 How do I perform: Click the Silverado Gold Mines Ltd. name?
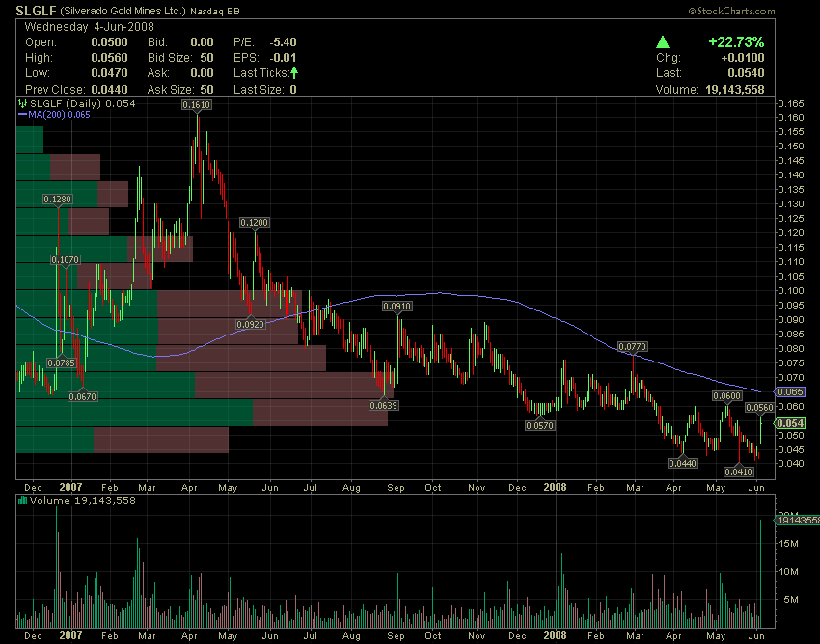[123, 11]
